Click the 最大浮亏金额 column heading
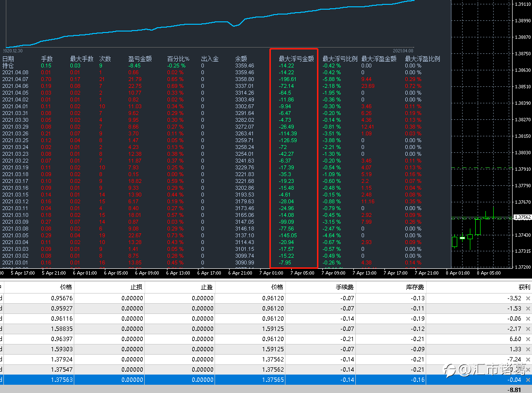Screen dimensions: 532x393 coord(296,59)
